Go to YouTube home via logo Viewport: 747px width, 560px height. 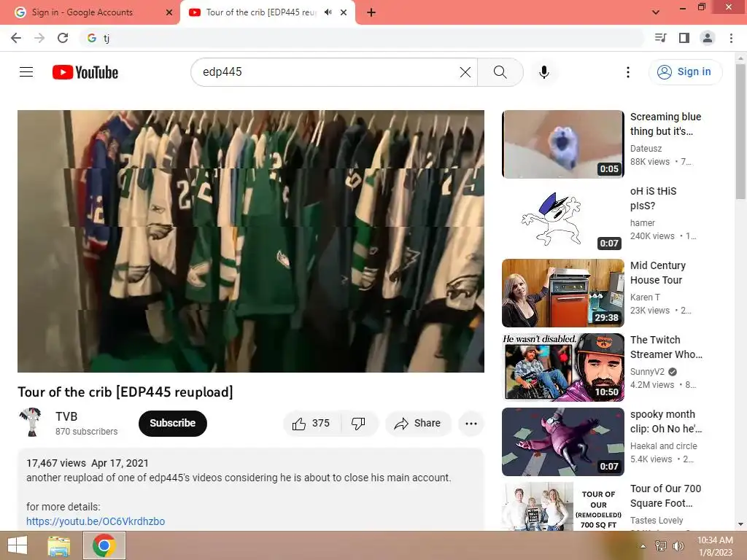(x=85, y=72)
